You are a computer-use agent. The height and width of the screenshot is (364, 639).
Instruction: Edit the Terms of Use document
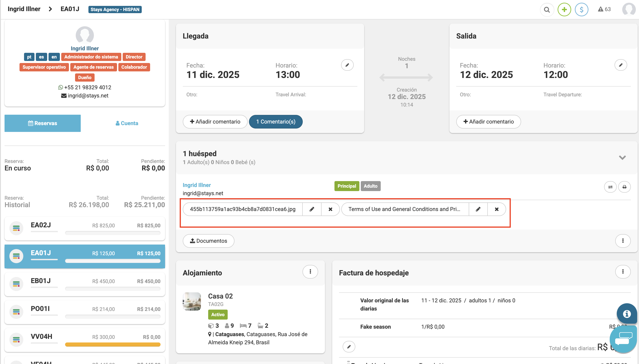[x=478, y=209]
